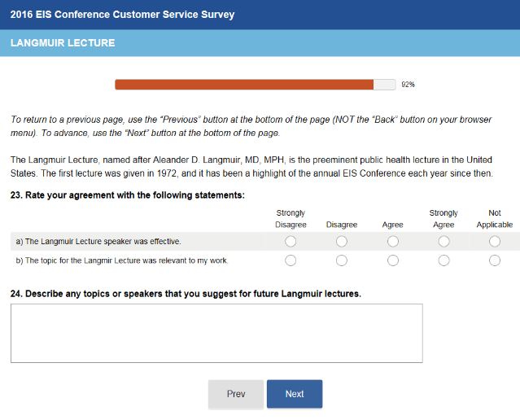Click the LANGMUIR LECTURE section header
Viewport: 520px width, 420px height.
63,43
